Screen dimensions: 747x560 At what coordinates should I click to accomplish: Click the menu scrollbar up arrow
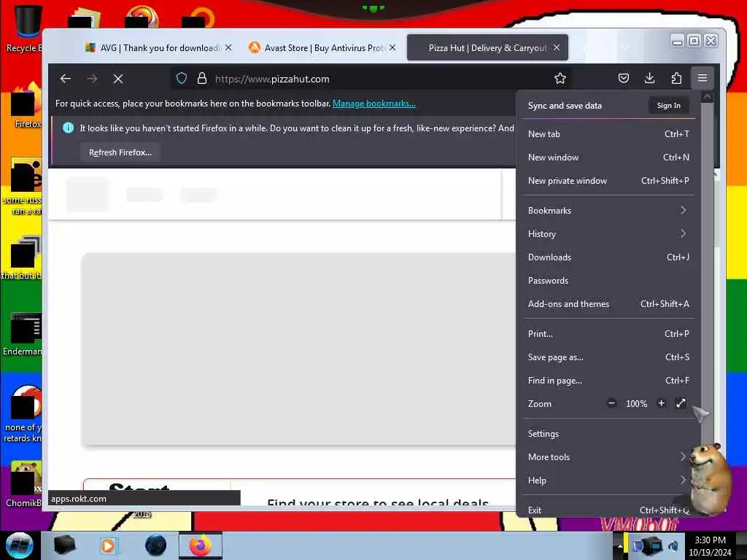[708, 97]
